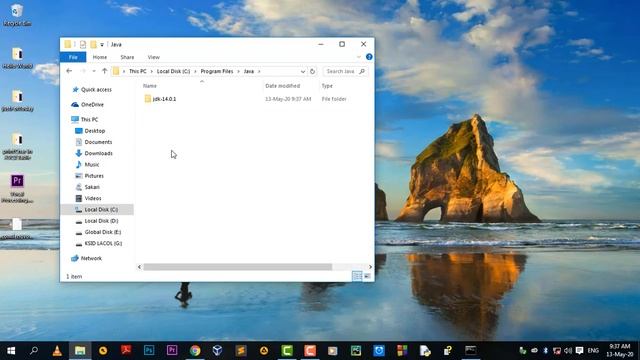640x360 pixels.
Task: Expand the chevron after Java breadcrumb
Action: tap(259, 71)
